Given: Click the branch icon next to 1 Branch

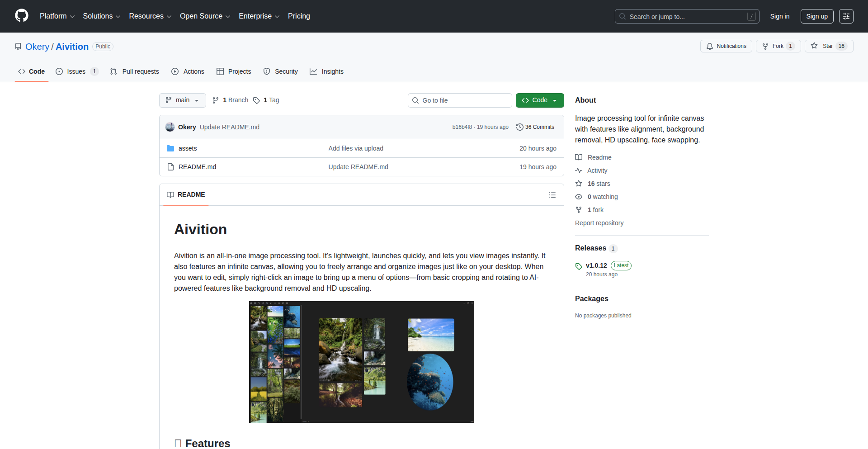Looking at the screenshot, I should [x=216, y=100].
